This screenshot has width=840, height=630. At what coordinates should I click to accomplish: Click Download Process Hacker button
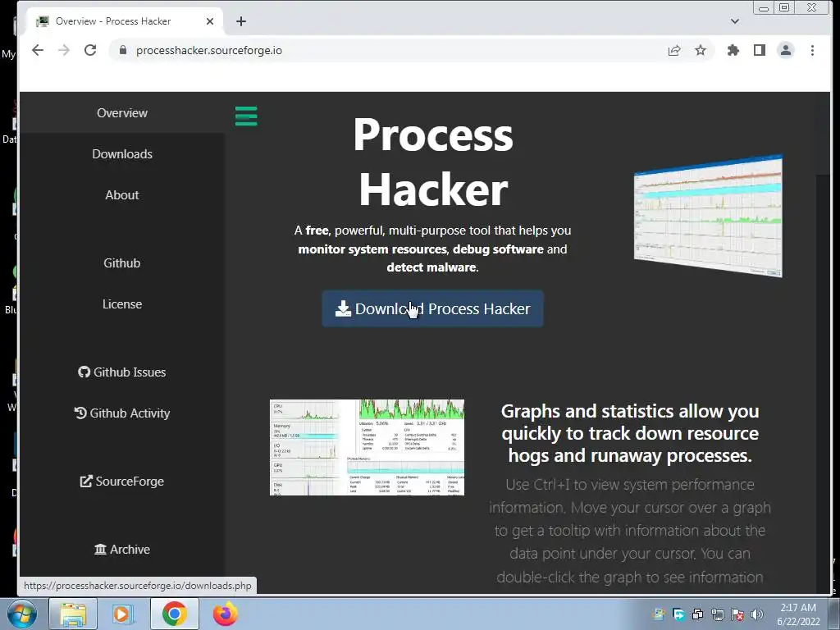(x=432, y=309)
